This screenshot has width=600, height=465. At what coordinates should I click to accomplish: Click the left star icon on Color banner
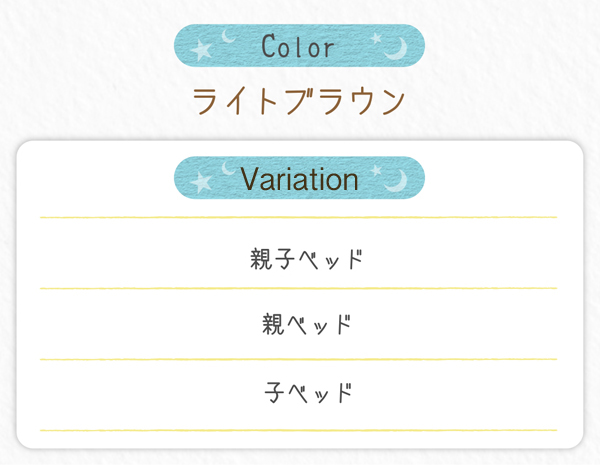click(x=201, y=51)
